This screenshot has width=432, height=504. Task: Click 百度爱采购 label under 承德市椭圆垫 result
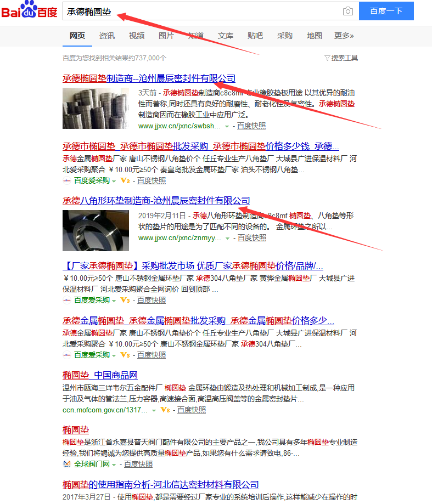point(92,180)
